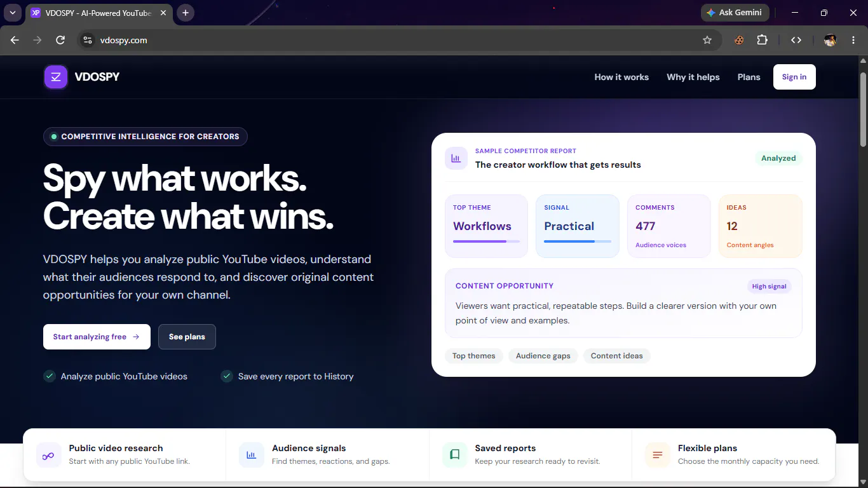Click the Analyzed status badge
Viewport: 868px width, 488px height.
[778, 158]
